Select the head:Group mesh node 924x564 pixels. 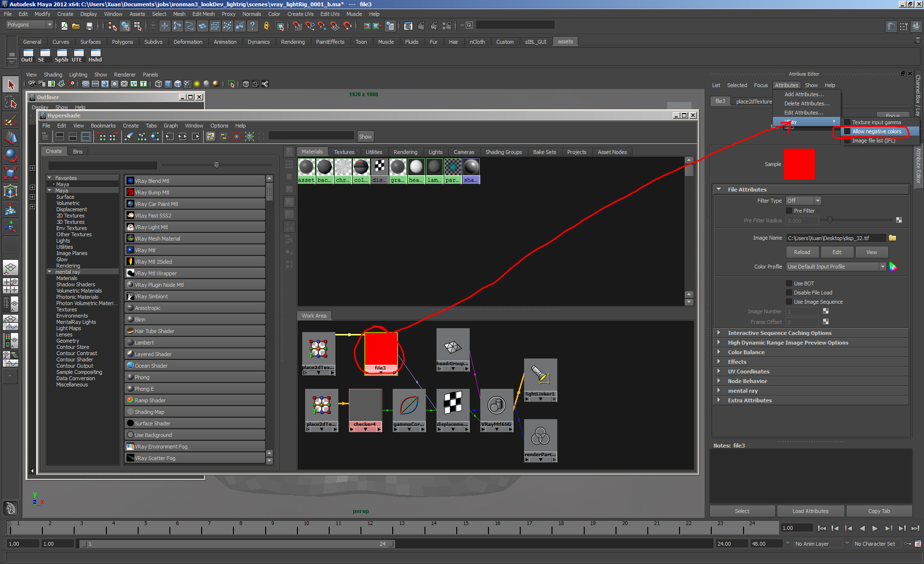click(x=453, y=350)
